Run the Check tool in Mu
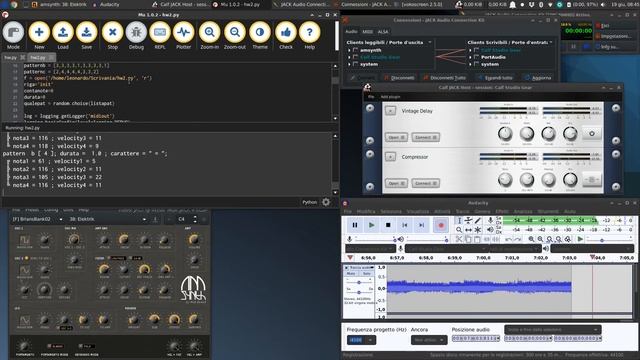 pos(286,33)
